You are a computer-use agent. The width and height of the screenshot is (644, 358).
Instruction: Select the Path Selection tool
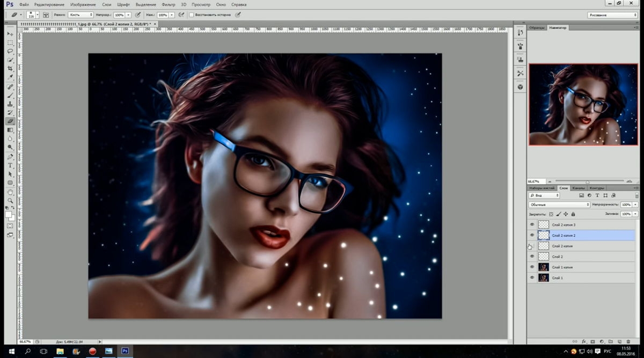(10, 174)
